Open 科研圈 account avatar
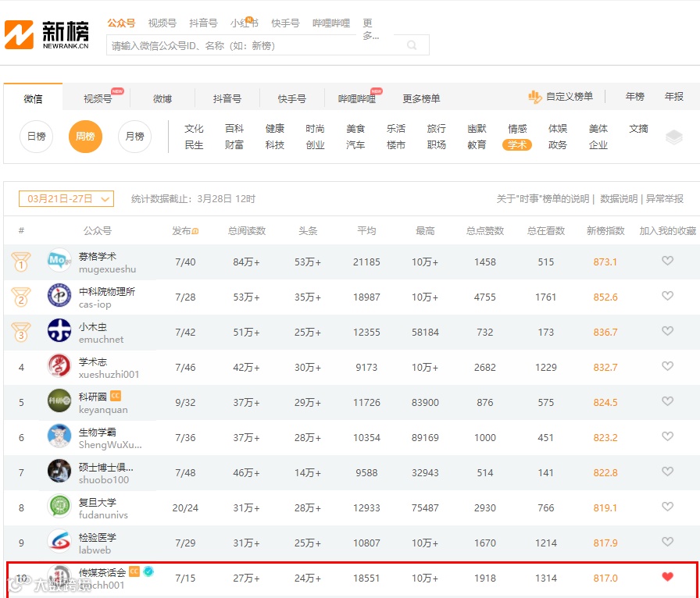This screenshot has height=598, width=700. [59, 400]
